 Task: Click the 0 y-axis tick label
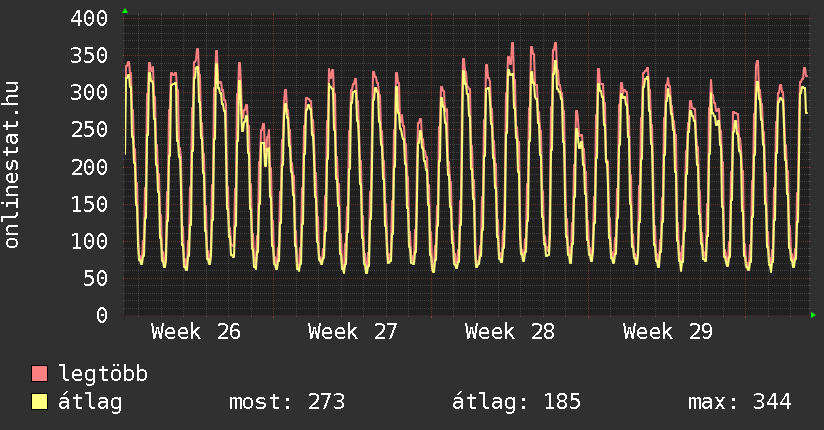click(x=102, y=315)
